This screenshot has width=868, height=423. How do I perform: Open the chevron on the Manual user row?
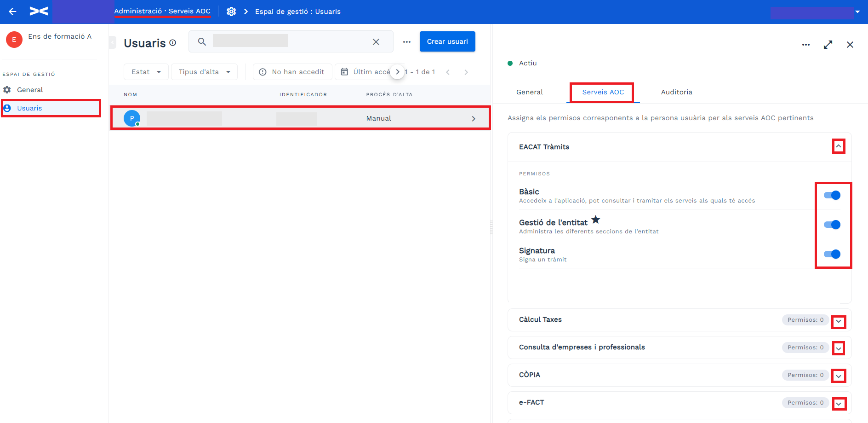(474, 119)
